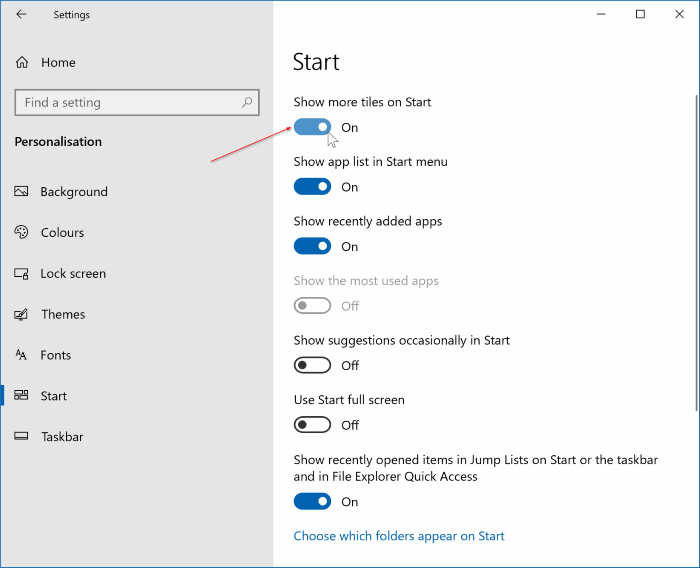Maximize the Settings window

click(640, 14)
